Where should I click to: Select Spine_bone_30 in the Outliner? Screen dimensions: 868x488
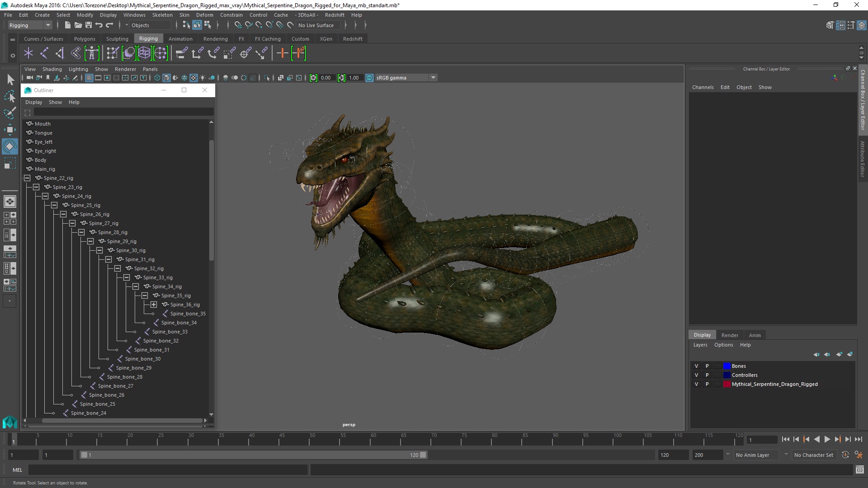(142, 359)
